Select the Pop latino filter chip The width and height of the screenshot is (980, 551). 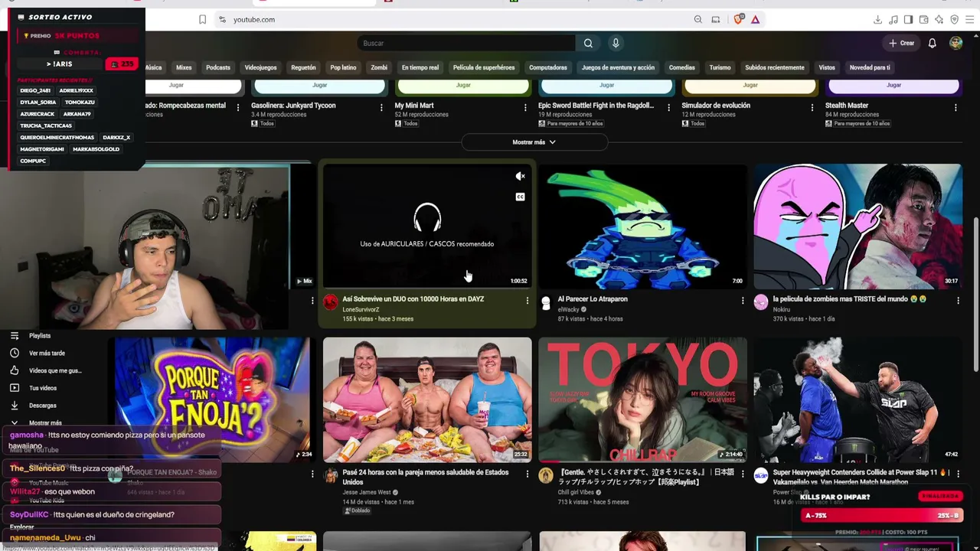tap(343, 67)
